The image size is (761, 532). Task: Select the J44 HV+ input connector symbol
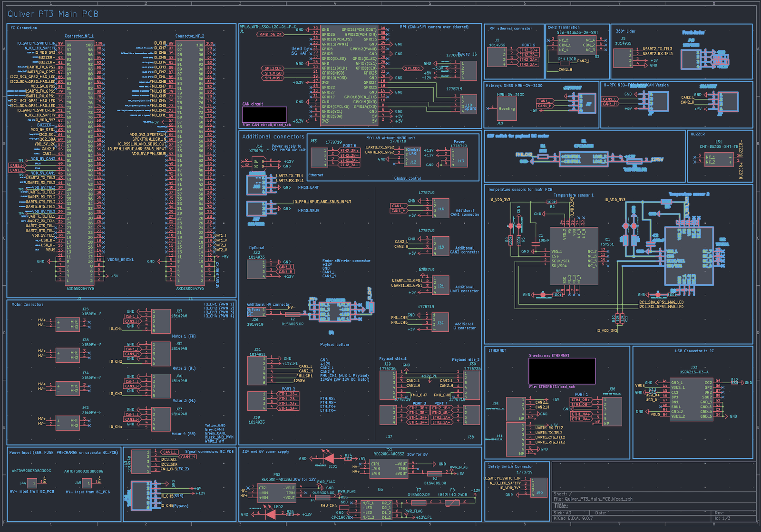click(32, 483)
